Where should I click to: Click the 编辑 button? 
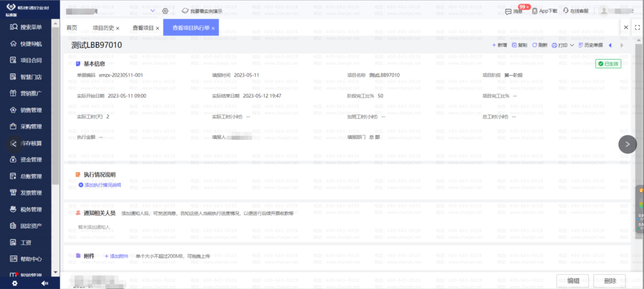(573, 281)
